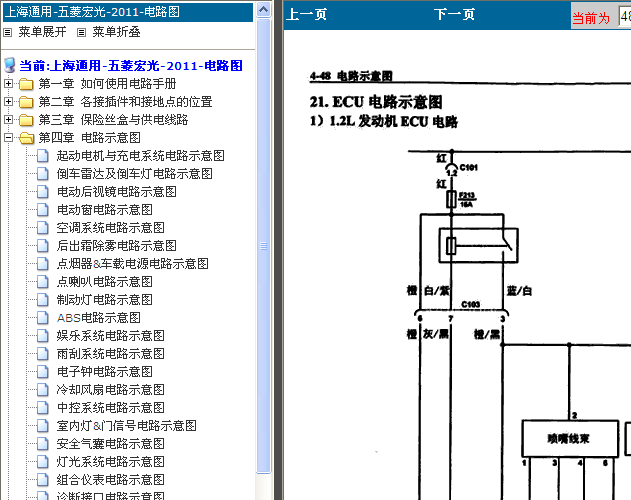
Task: Open 点喇叭电路示意图
Action: point(104,282)
